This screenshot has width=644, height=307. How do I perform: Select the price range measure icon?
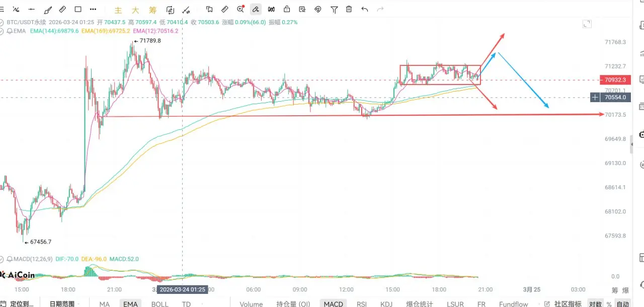point(225,9)
